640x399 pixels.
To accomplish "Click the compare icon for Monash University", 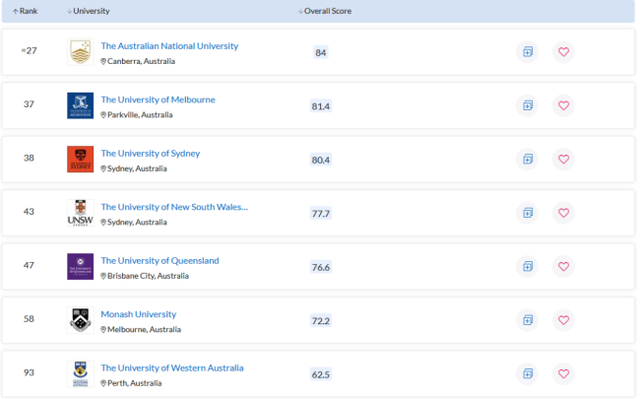I will pos(527,320).
